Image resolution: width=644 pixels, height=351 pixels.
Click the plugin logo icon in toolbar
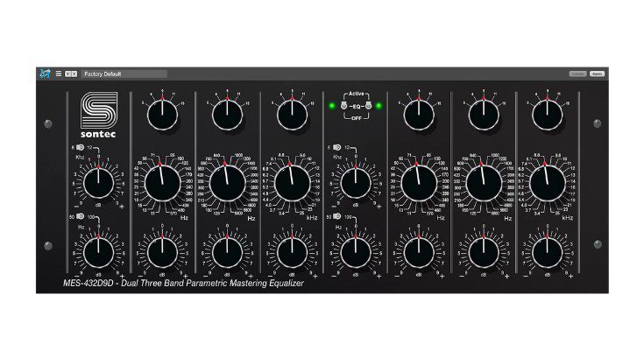pyautogui.click(x=44, y=74)
